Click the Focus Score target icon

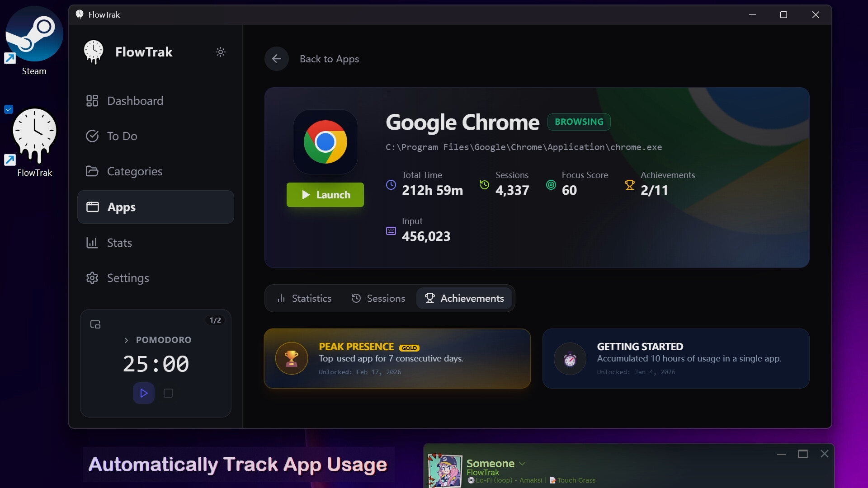pyautogui.click(x=551, y=185)
